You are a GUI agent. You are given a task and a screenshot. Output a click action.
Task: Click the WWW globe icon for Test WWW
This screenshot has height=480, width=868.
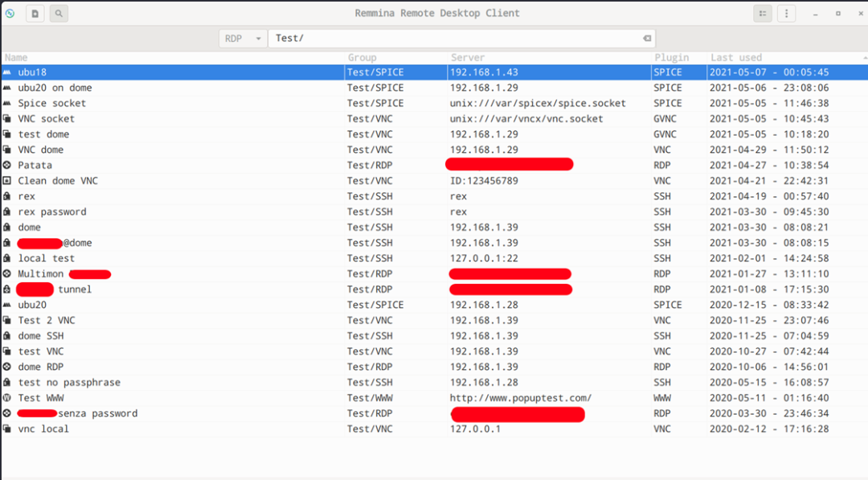(x=7, y=397)
